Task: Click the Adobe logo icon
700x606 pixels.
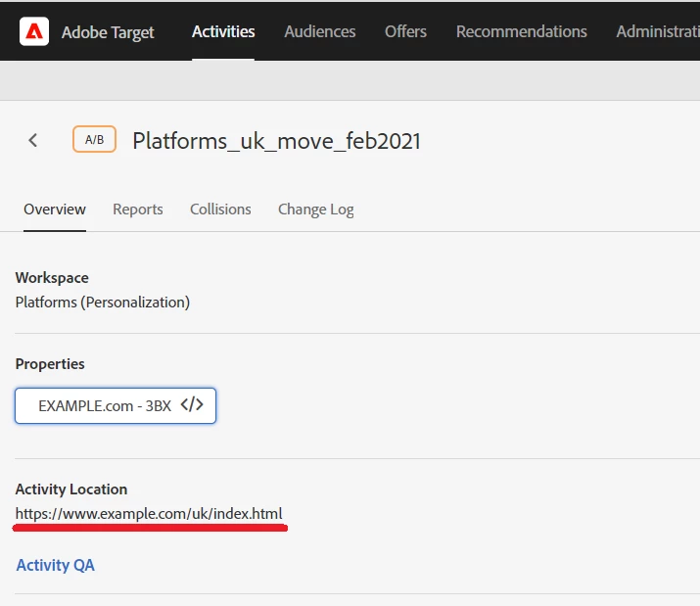Action: pos(34,31)
